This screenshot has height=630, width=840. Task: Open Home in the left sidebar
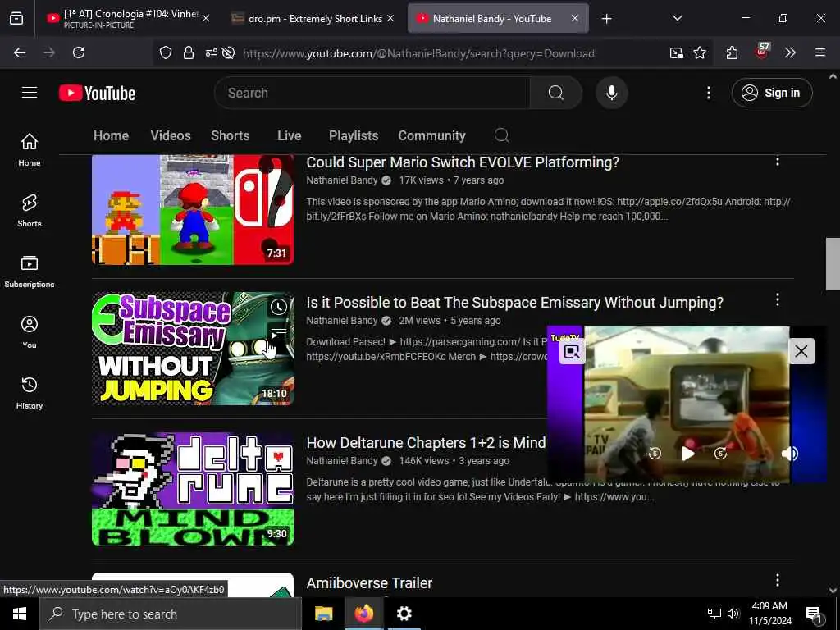tap(30, 149)
